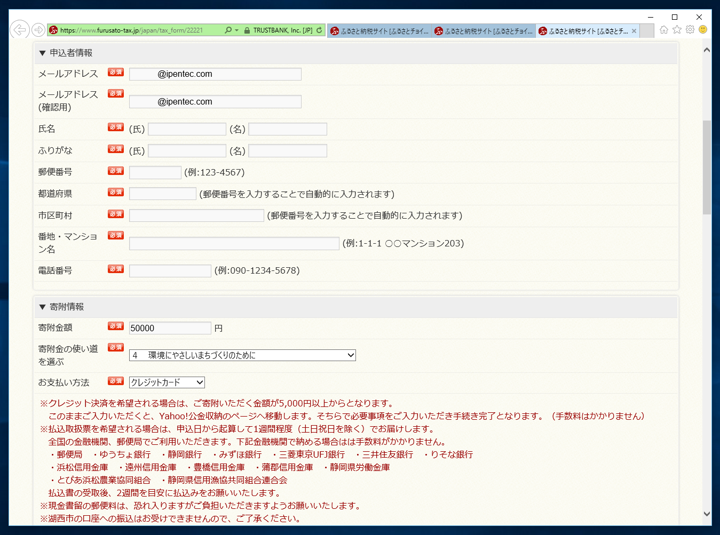
Task: Switch to the second ふるさと納税サイト tab
Action: coord(484,31)
